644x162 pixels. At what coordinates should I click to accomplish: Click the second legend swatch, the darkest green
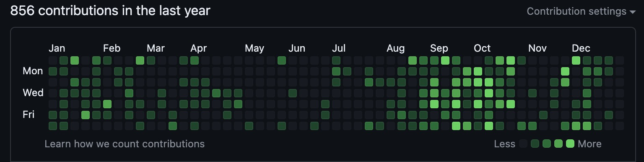pyautogui.click(x=535, y=144)
